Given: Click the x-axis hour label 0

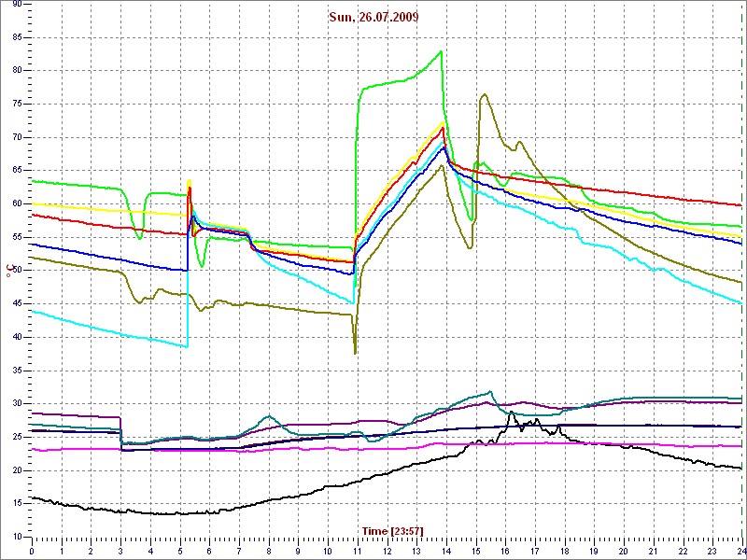Looking at the screenshot, I should pos(32,551).
